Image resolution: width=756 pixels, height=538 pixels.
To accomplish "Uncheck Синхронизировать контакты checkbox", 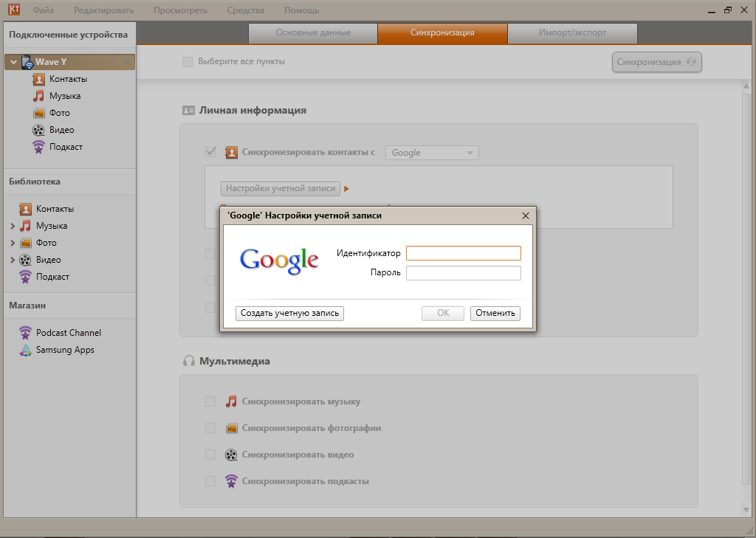I will tap(210, 152).
